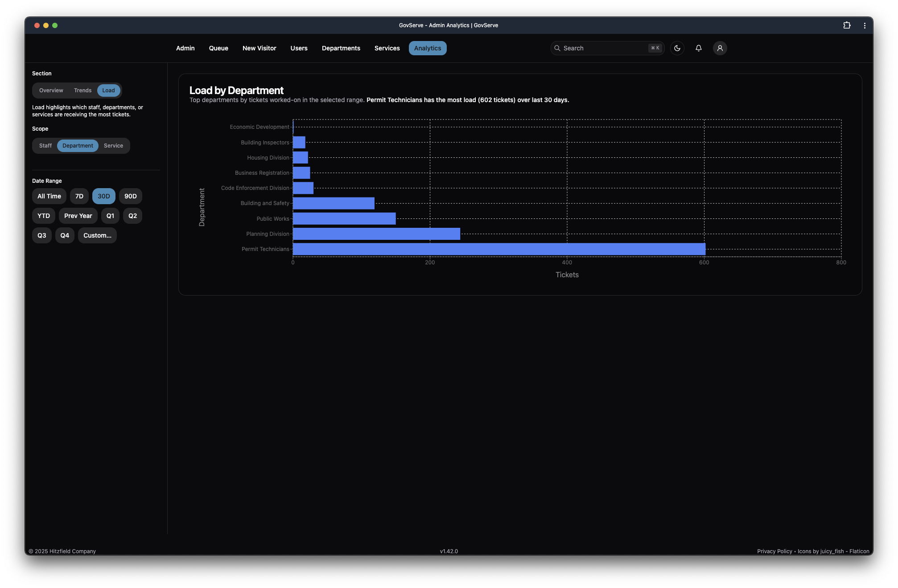The width and height of the screenshot is (898, 588).
Task: Switch to the Trends section
Action: point(82,90)
